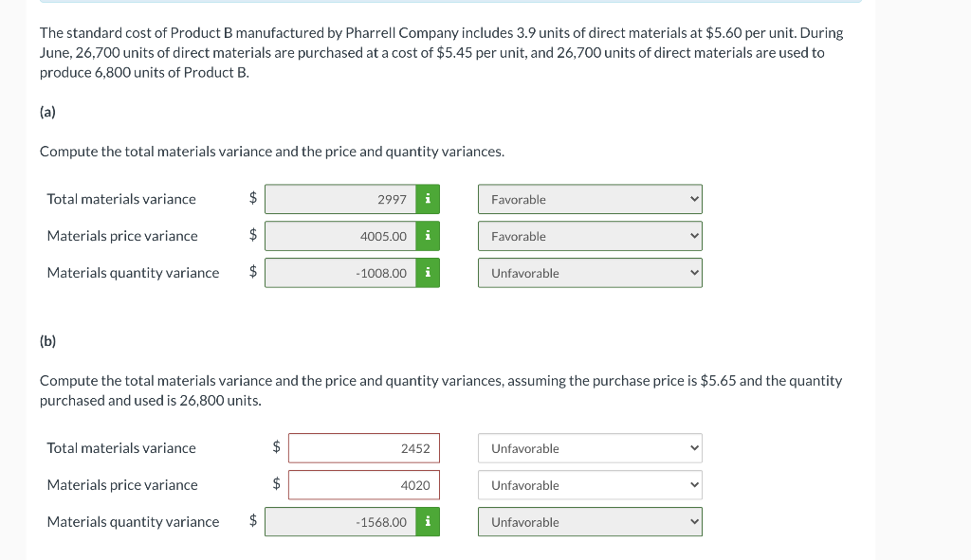Click the -1568.00 quantity variance input field
The image size is (971, 560).
pyautogui.click(x=339, y=521)
